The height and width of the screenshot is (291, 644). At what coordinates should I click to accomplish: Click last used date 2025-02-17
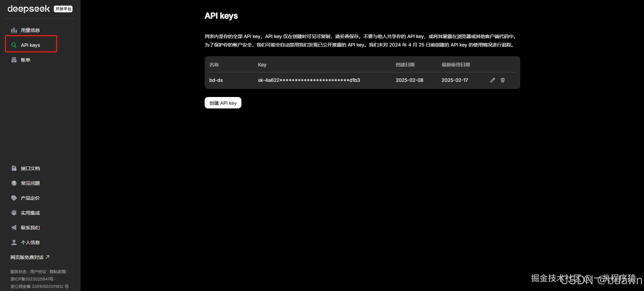pyautogui.click(x=455, y=80)
